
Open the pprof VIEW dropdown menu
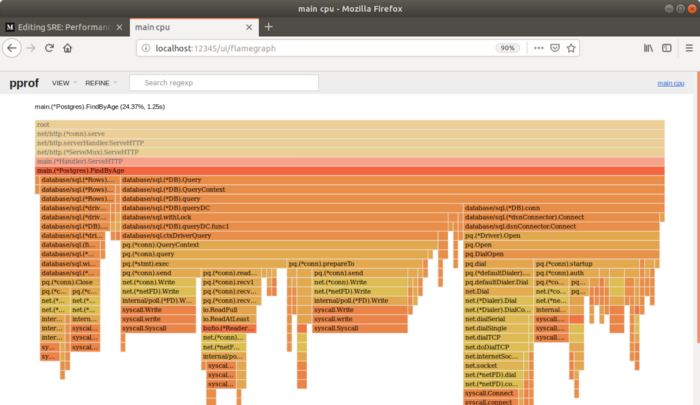[x=64, y=83]
